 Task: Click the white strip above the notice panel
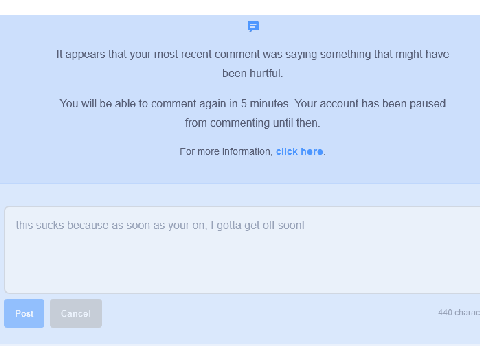coord(240,7)
